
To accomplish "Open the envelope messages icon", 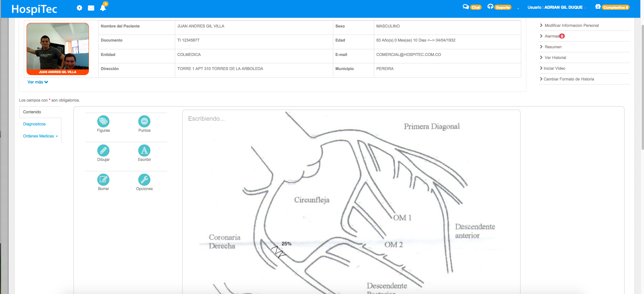I will [91, 8].
